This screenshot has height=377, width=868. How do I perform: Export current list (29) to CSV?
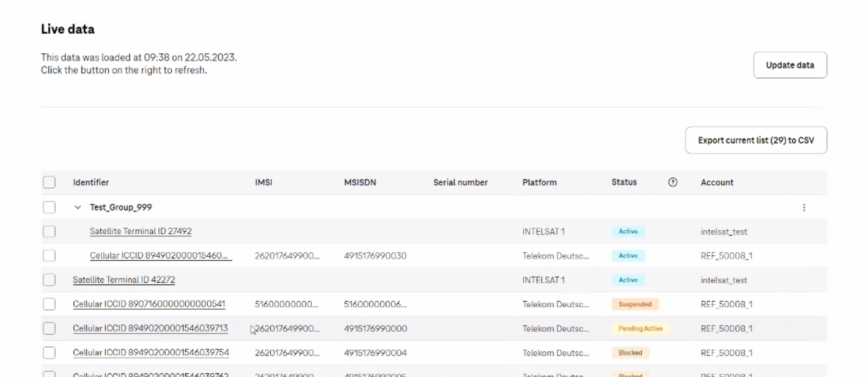tap(756, 140)
